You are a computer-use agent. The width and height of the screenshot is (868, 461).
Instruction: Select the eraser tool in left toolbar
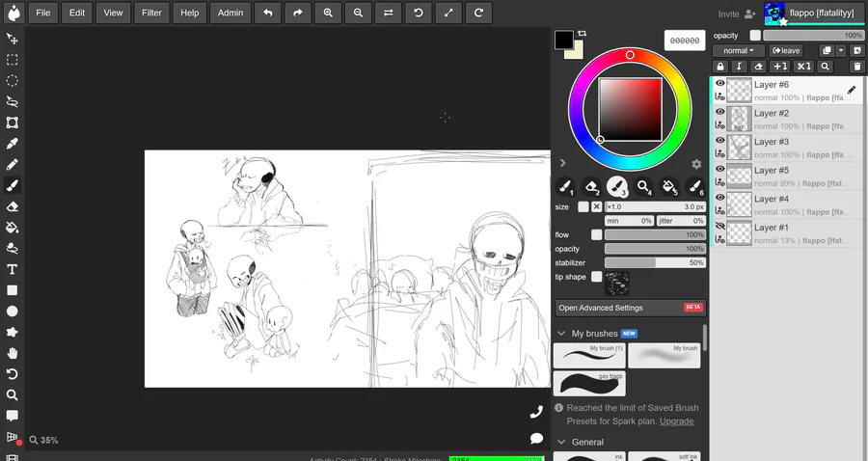coord(12,206)
